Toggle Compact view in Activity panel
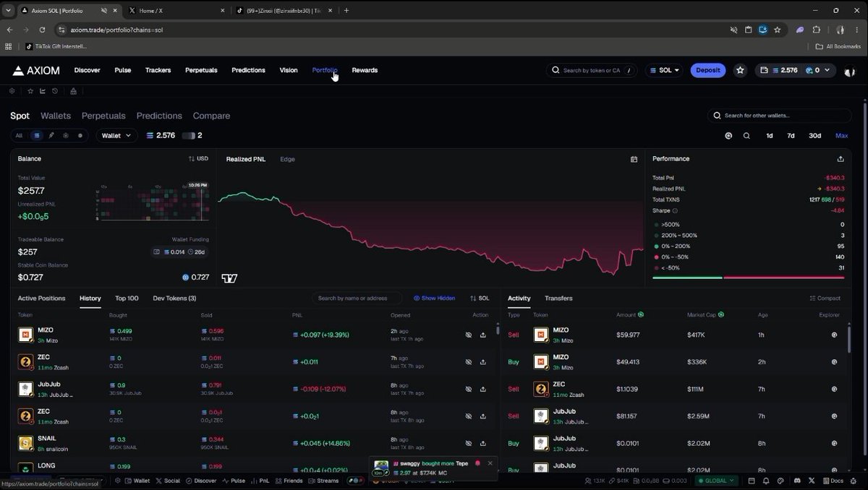The width and height of the screenshot is (868, 490). tap(825, 298)
